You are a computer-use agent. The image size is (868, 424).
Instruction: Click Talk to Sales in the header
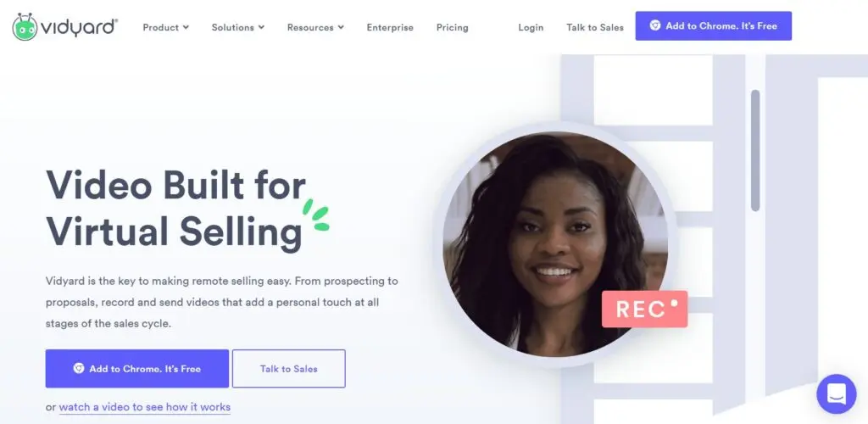(x=595, y=27)
